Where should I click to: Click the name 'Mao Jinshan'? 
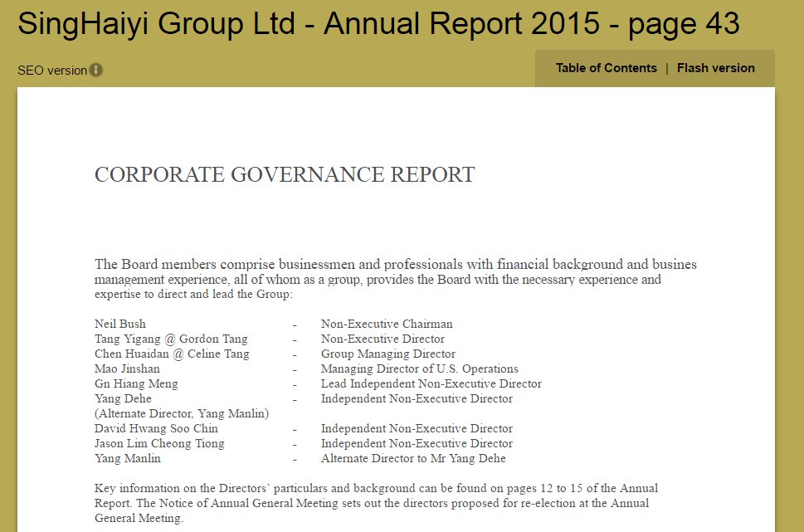127,368
